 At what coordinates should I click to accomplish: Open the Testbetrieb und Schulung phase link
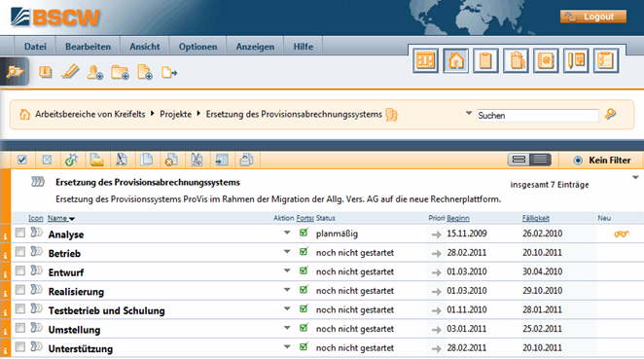[x=106, y=310]
